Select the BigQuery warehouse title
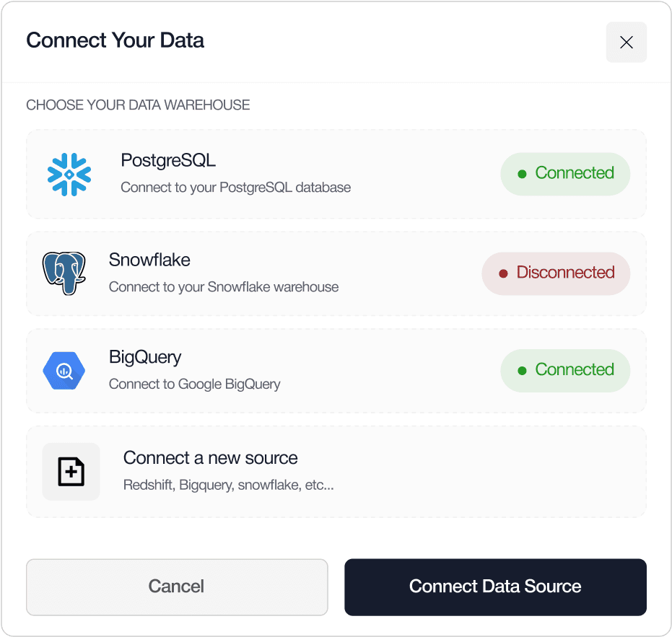The width and height of the screenshot is (672, 637). [x=145, y=357]
